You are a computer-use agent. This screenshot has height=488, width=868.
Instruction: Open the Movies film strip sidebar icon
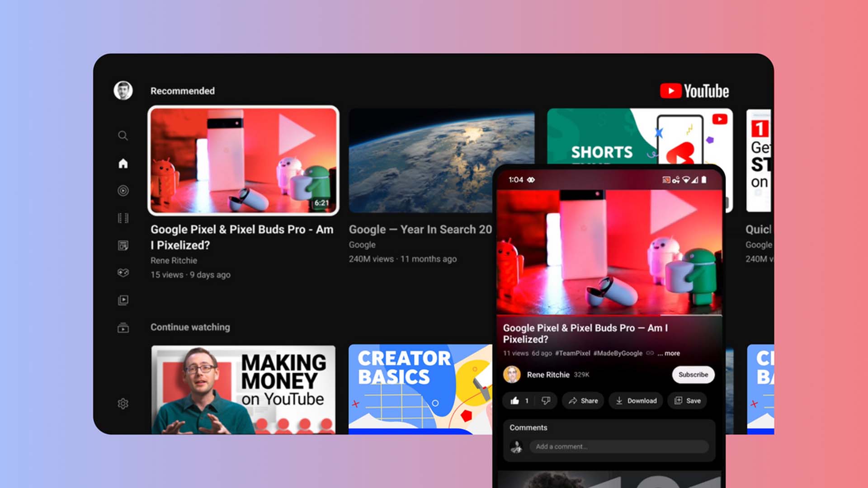[x=123, y=218]
